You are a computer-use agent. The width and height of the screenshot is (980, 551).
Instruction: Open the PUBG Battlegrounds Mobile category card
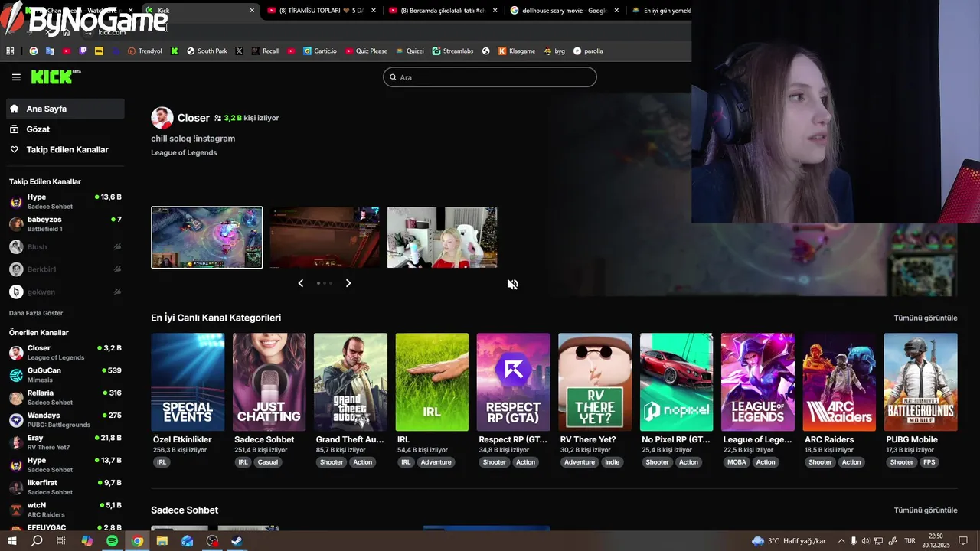tap(920, 382)
